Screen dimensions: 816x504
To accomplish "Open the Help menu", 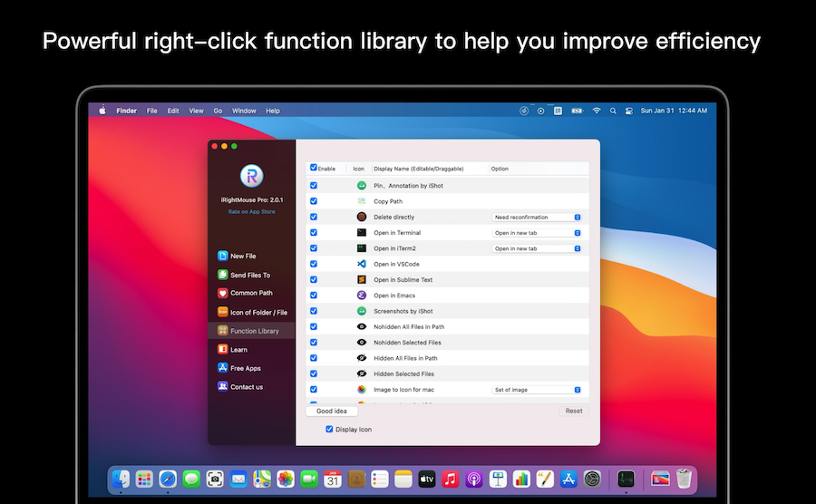I will 273,111.
